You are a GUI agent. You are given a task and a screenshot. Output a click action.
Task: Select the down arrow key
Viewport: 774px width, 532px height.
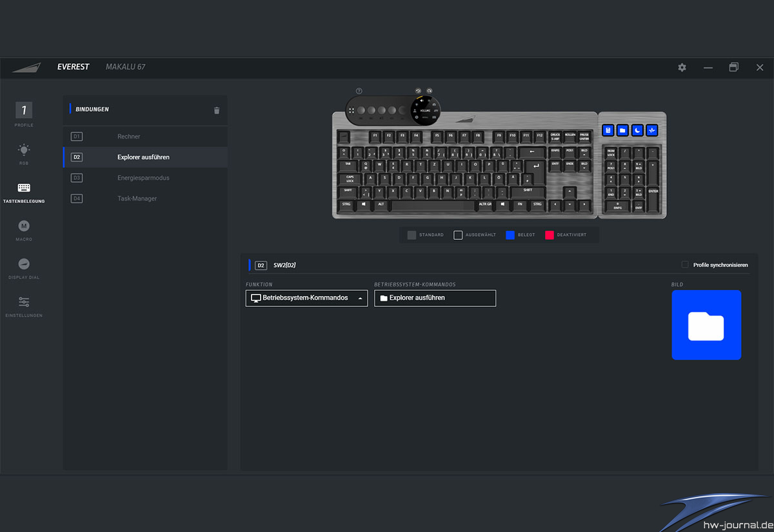pyautogui.click(x=570, y=204)
